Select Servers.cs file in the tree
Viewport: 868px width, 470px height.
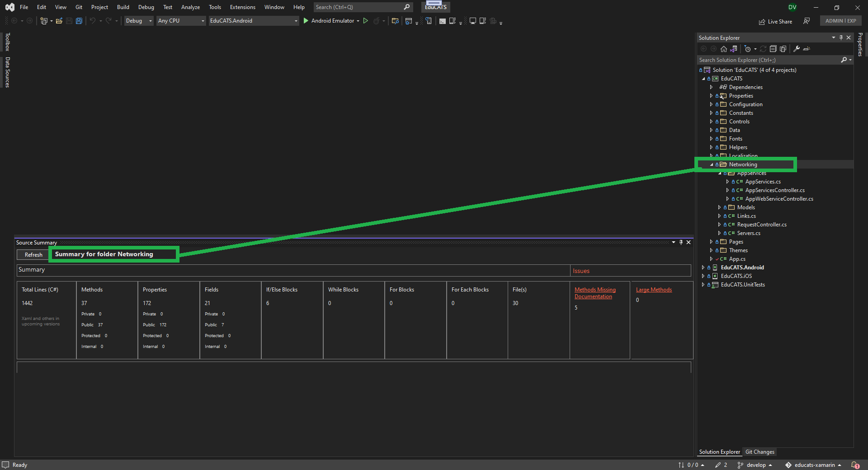coord(749,233)
